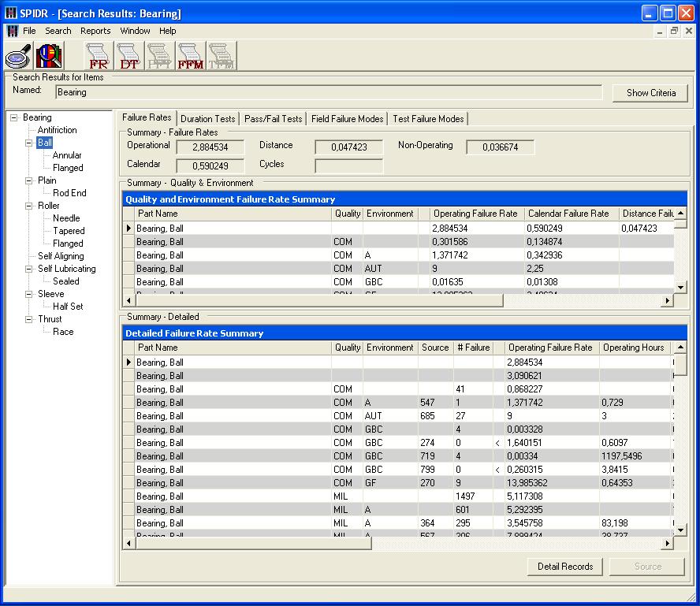Click the empty Cycles value field

point(348,166)
